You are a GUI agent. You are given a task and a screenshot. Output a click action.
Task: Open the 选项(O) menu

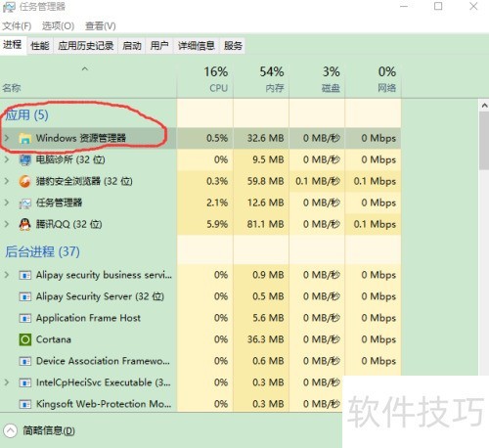58,25
